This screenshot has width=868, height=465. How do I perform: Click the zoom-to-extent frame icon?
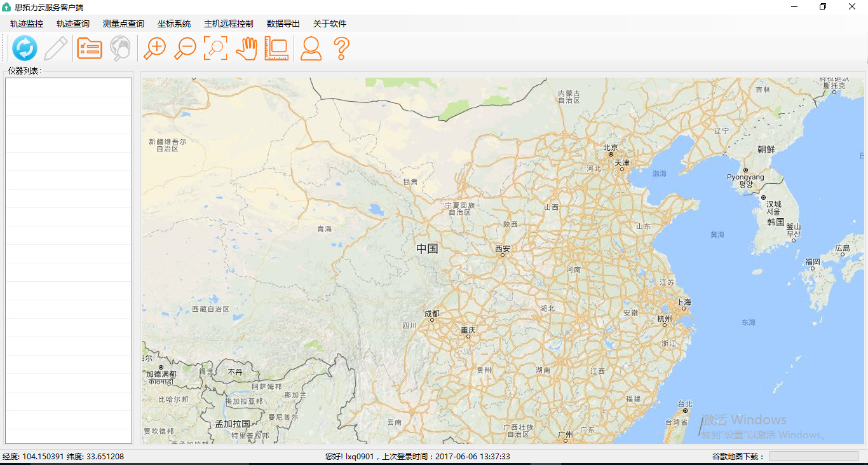coord(215,48)
